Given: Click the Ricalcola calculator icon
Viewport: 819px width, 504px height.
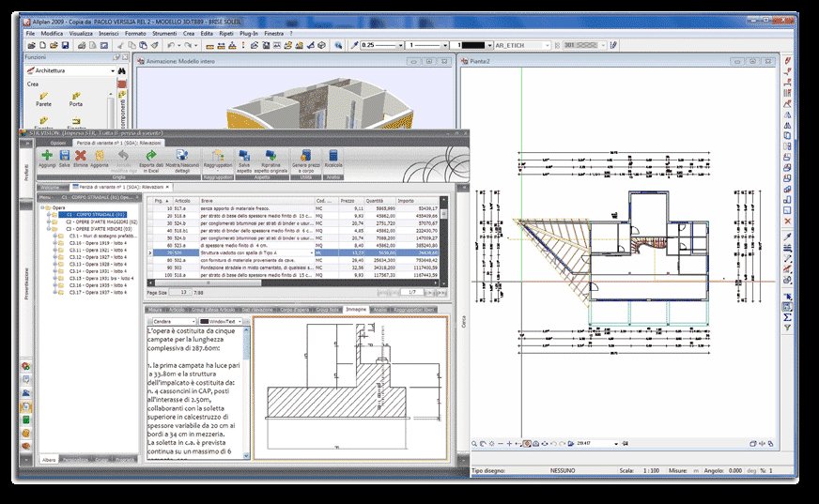Looking at the screenshot, I should tap(333, 154).
